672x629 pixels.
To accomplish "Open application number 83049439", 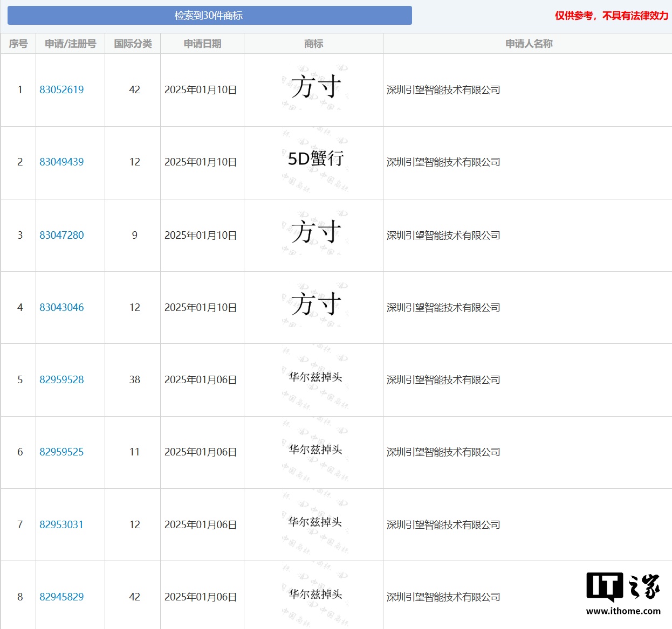I will 61,162.
